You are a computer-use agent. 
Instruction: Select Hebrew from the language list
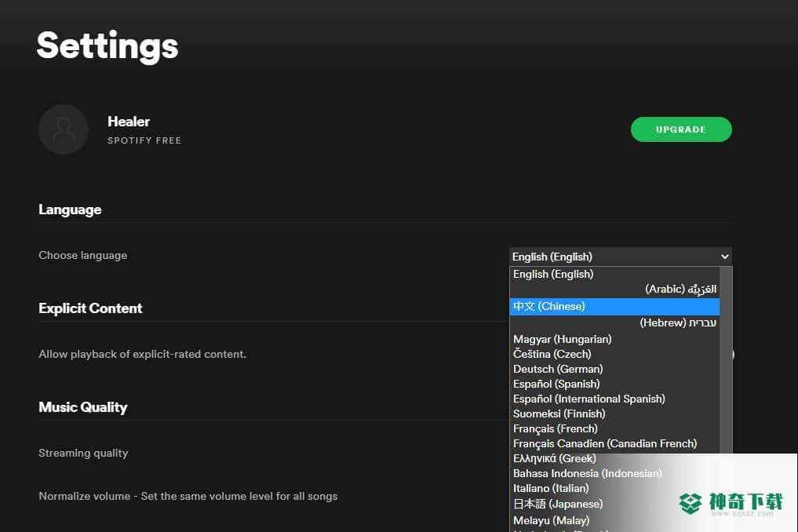coord(614,322)
